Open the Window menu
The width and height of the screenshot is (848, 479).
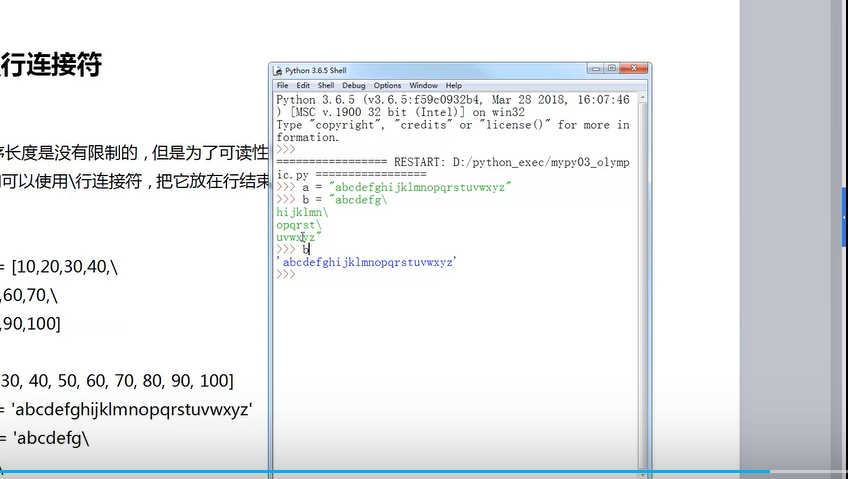coord(423,85)
